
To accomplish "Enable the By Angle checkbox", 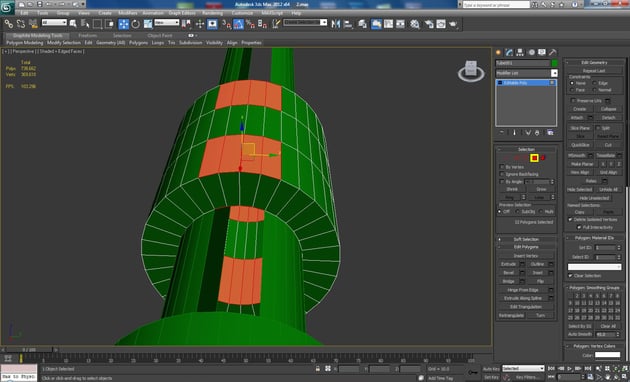I will tap(502, 182).
